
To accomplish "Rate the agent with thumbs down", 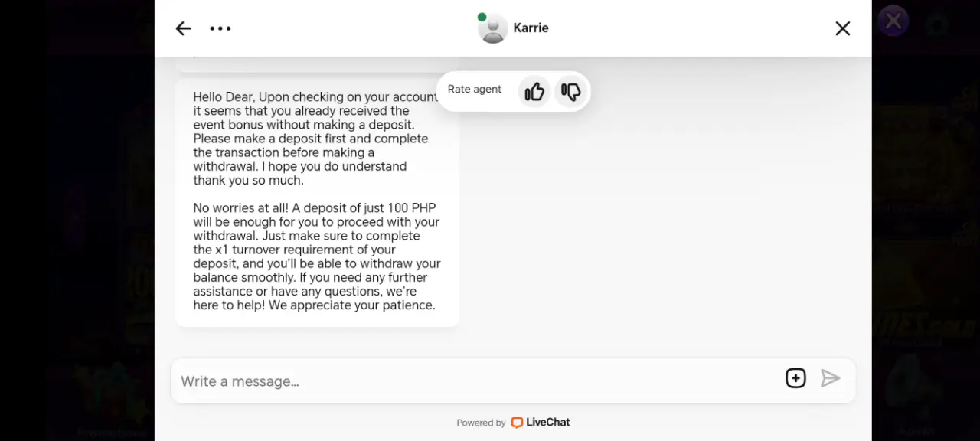I will [570, 92].
